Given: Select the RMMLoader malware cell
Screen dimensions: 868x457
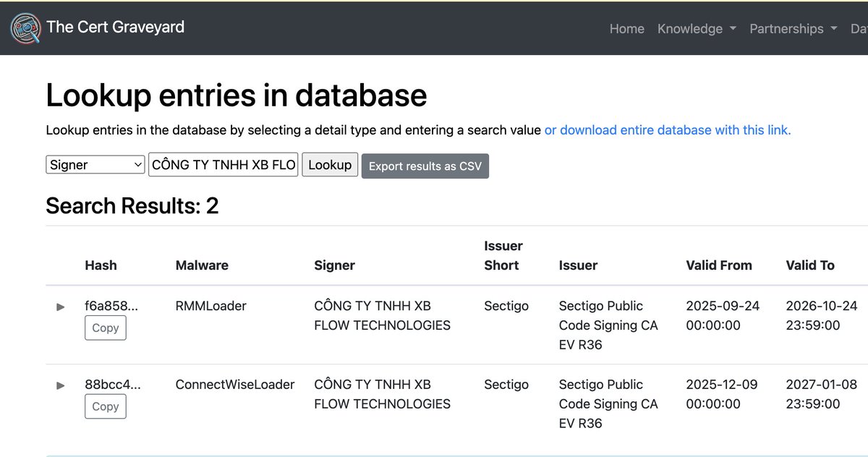Looking at the screenshot, I should (x=211, y=306).
